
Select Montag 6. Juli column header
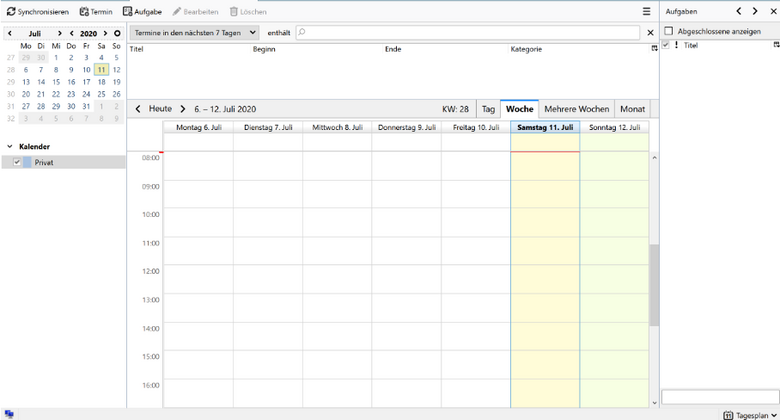coord(198,127)
